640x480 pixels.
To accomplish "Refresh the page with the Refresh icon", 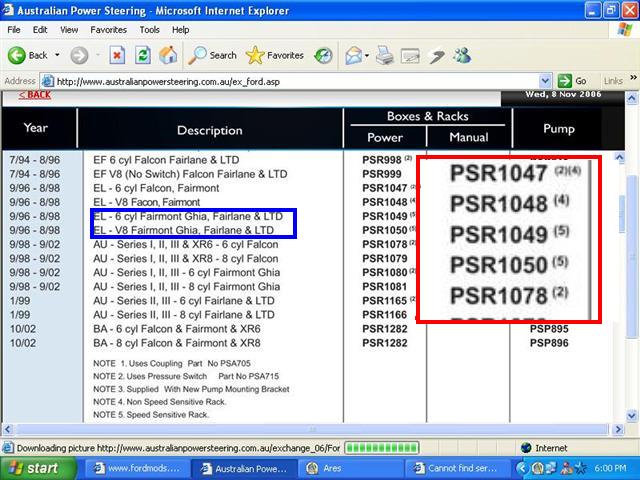I will (143, 55).
